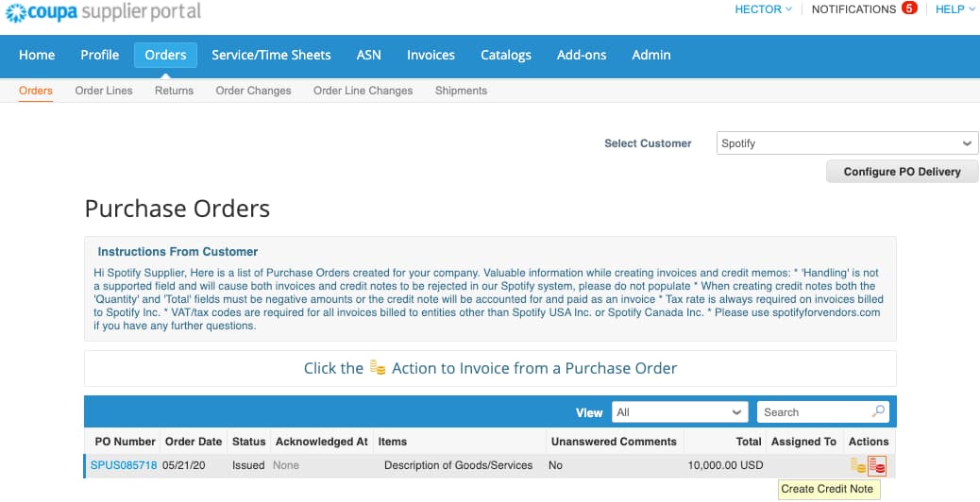Open Service/Time Sheets tab
This screenshot has height=502, width=980.
pos(271,55)
